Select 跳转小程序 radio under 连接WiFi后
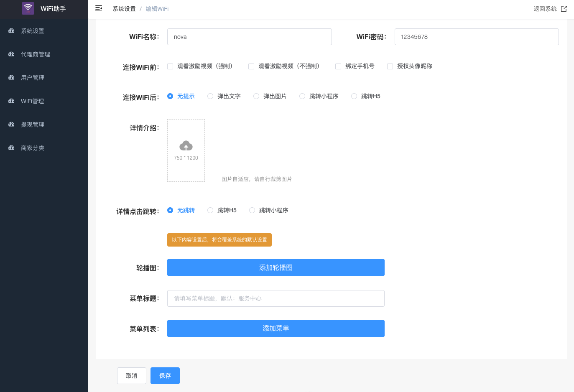574x392 pixels. 302,96
